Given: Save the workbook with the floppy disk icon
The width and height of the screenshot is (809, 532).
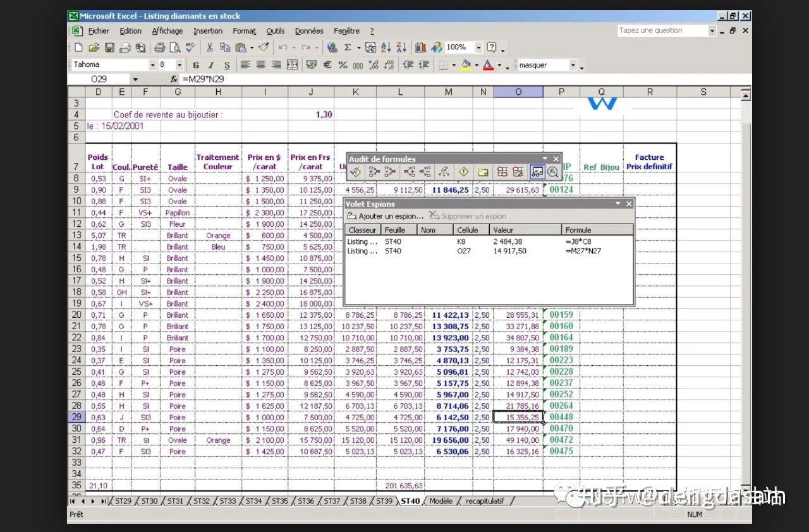Looking at the screenshot, I should (109, 48).
